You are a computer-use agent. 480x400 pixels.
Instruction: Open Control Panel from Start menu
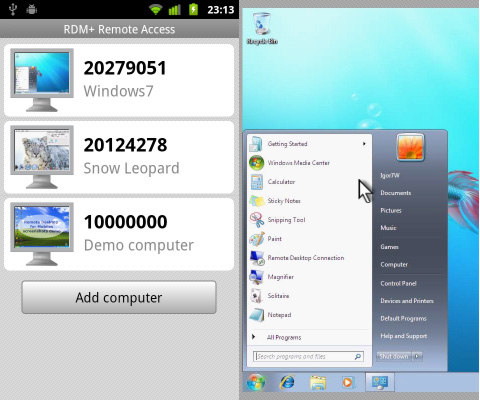pyautogui.click(x=398, y=284)
